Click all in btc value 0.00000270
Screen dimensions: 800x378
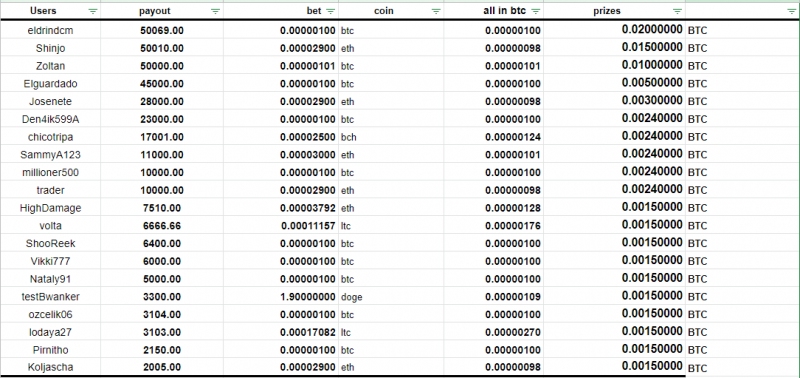click(x=513, y=332)
